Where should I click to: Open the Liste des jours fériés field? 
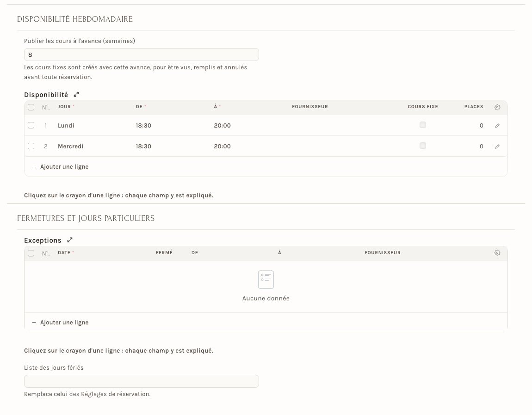coord(142,381)
